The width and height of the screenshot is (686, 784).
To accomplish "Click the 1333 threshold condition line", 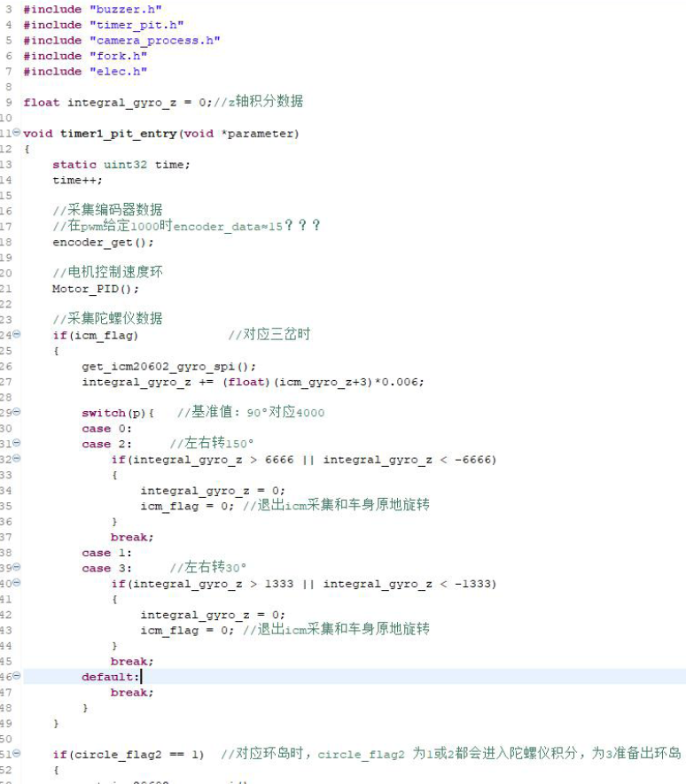I will [304, 584].
